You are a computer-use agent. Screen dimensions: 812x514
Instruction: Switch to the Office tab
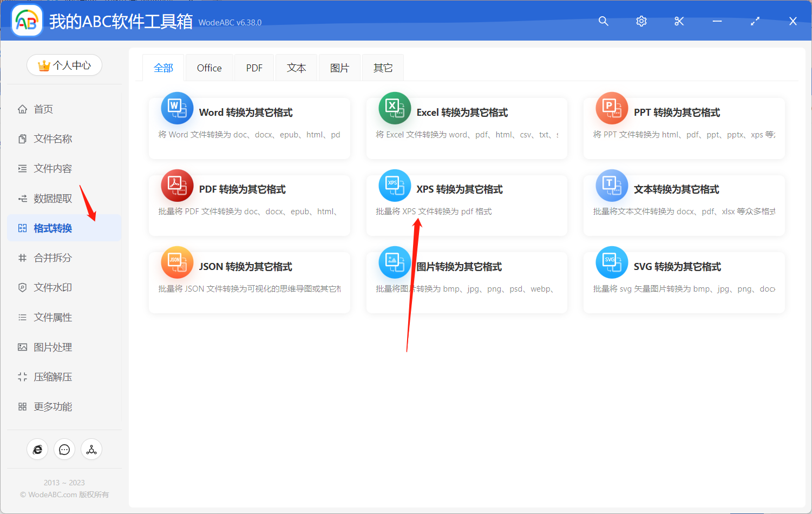(209, 67)
